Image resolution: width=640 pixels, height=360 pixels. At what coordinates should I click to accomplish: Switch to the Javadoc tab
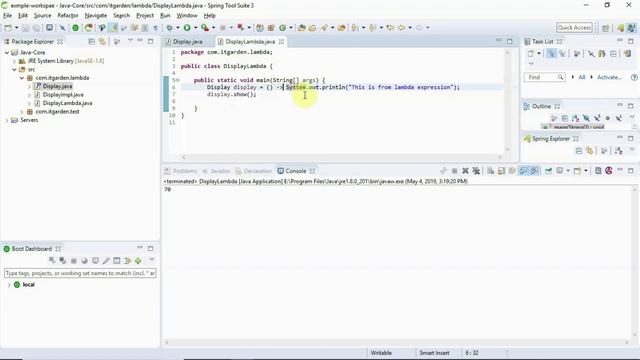click(x=217, y=171)
